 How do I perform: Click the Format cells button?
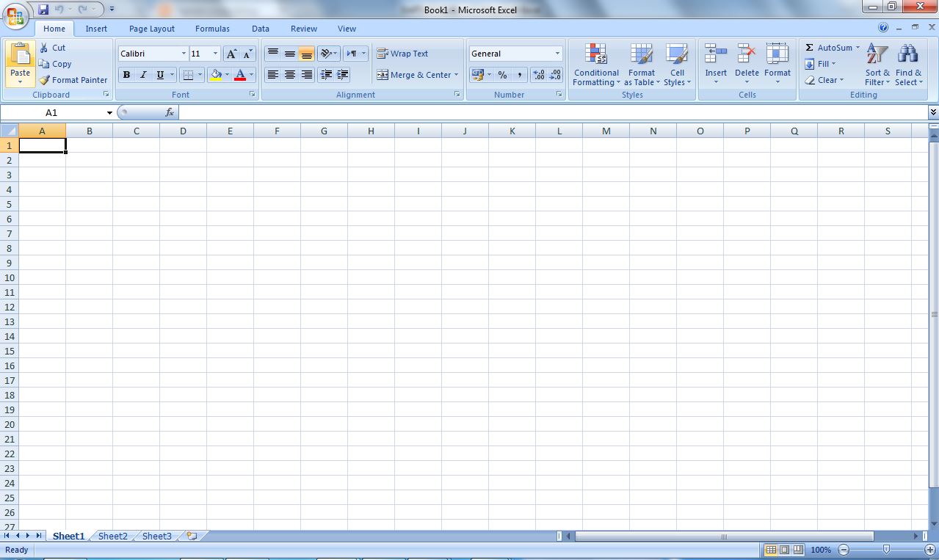click(x=777, y=65)
